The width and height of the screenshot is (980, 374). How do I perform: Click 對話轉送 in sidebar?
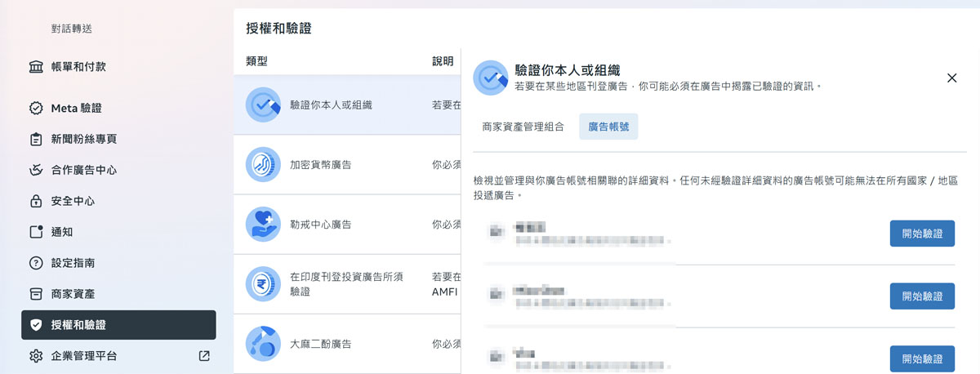point(70,29)
